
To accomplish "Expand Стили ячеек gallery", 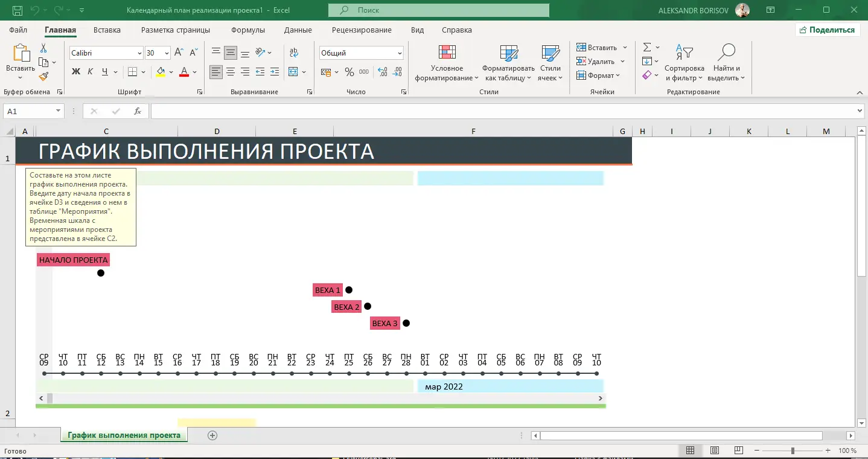I will point(550,63).
